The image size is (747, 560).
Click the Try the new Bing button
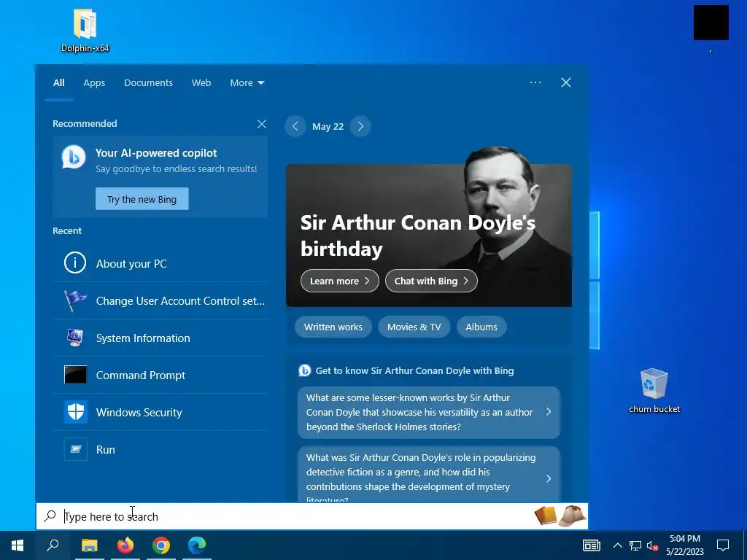coord(142,199)
